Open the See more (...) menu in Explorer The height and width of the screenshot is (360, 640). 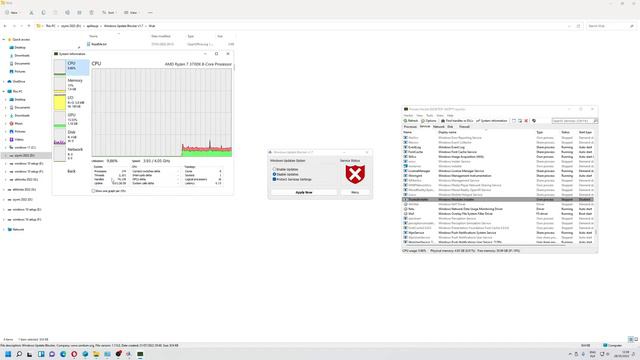(150, 13)
